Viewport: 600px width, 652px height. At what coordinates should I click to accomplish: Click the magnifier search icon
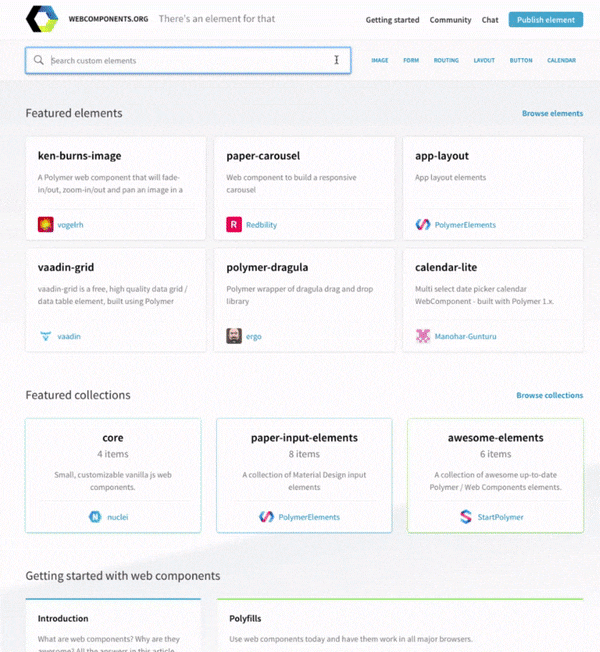tap(39, 61)
